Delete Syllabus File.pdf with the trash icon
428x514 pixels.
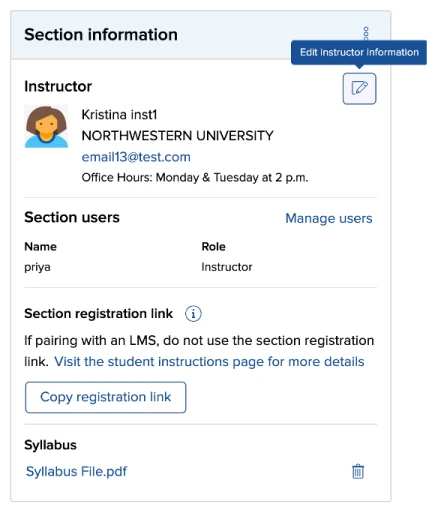coord(358,471)
